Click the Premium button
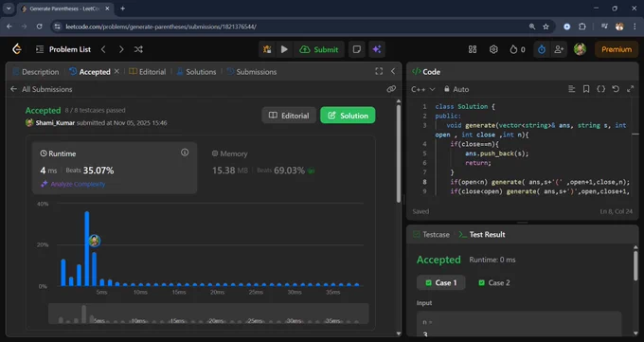This screenshot has height=342, width=644. [x=617, y=49]
